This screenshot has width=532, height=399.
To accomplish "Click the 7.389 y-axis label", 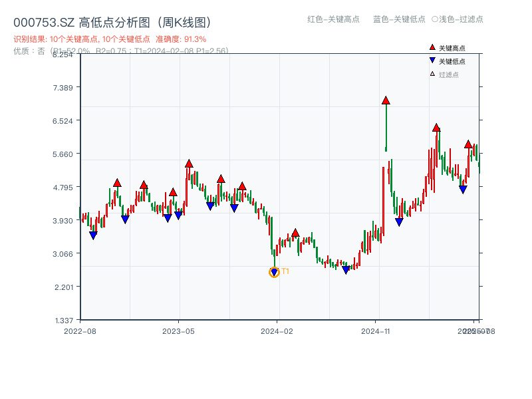I will 63,88.
